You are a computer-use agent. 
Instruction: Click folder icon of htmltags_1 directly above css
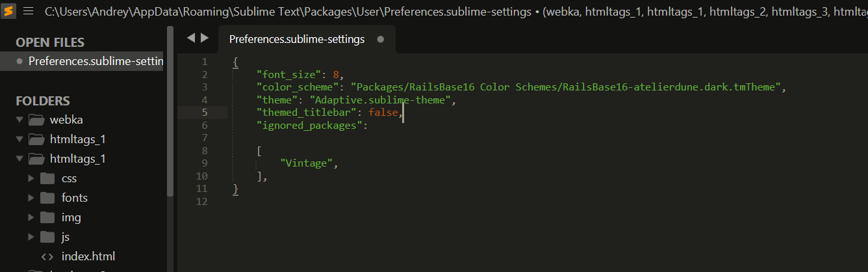[x=35, y=159]
